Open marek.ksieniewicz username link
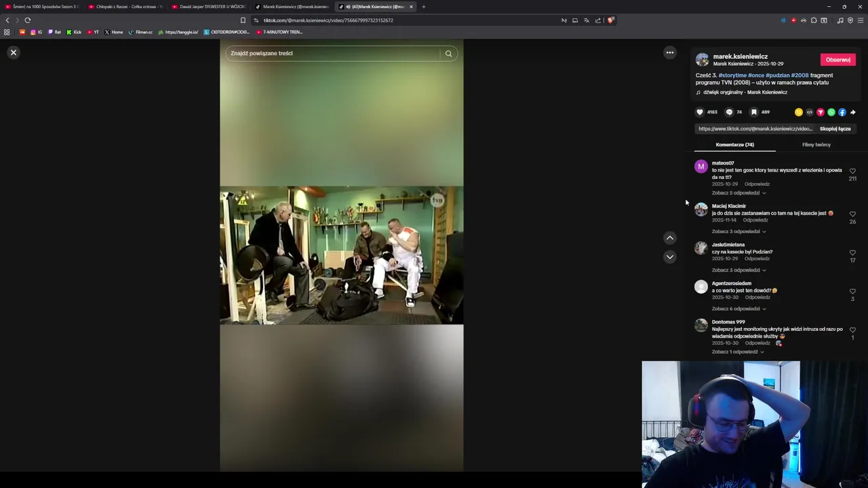Screen dimensions: 868x488 coord(741,56)
